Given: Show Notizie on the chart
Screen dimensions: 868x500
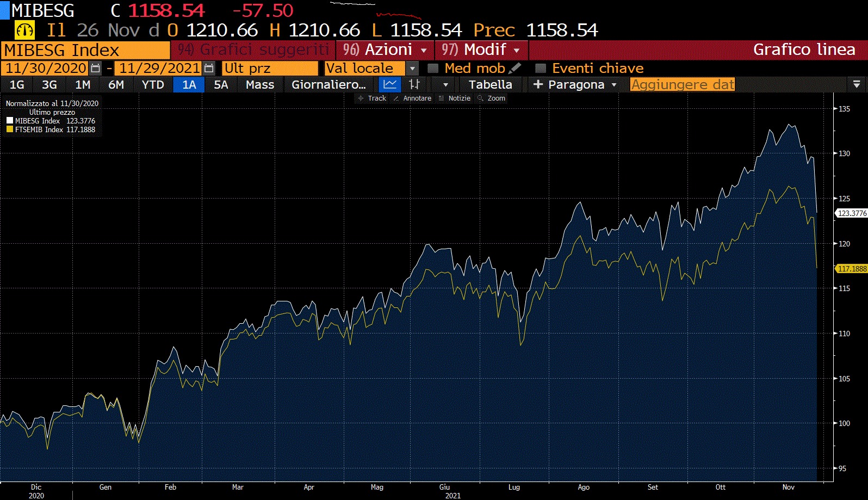Looking at the screenshot, I should pos(455,98).
